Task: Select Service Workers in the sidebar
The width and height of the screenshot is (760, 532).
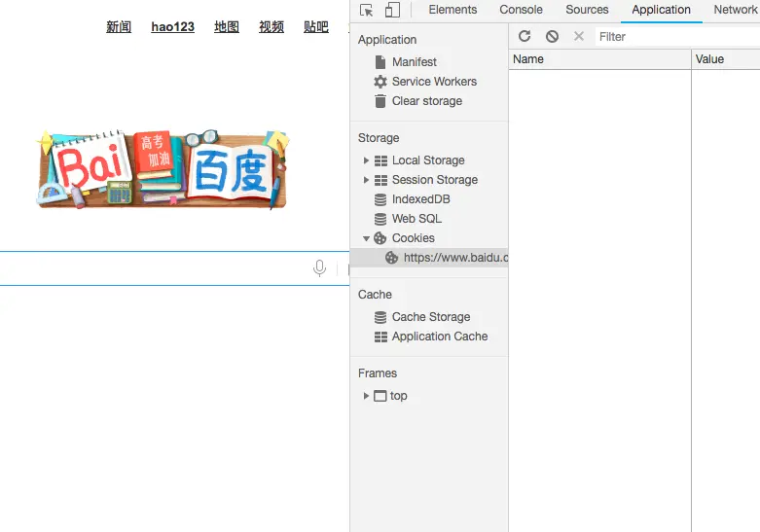Action: pyautogui.click(x=434, y=82)
